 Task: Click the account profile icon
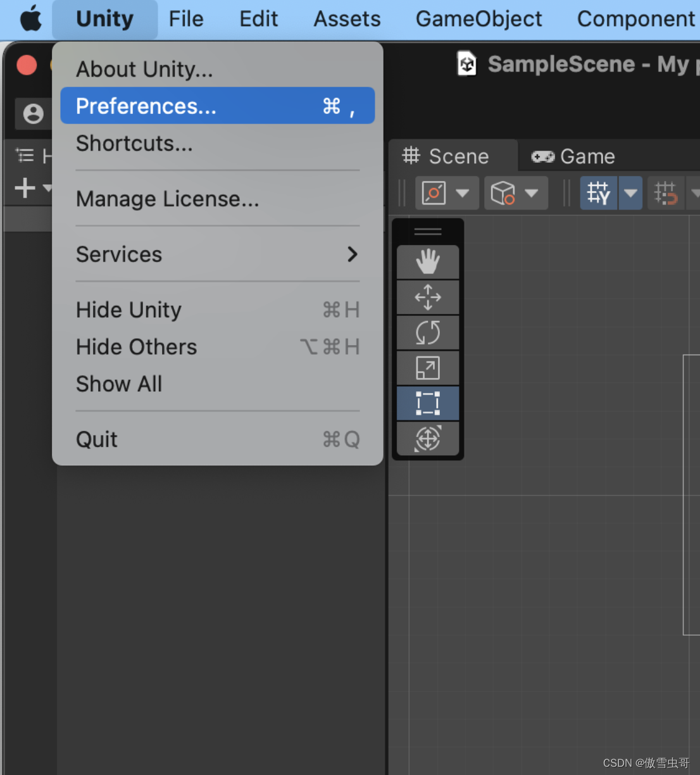pos(33,114)
